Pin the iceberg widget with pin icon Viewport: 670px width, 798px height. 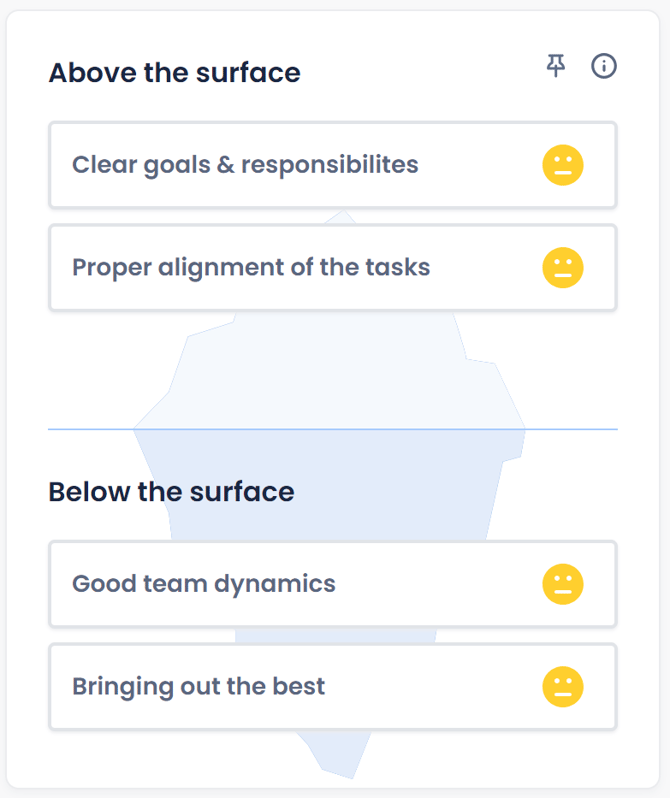click(x=555, y=66)
